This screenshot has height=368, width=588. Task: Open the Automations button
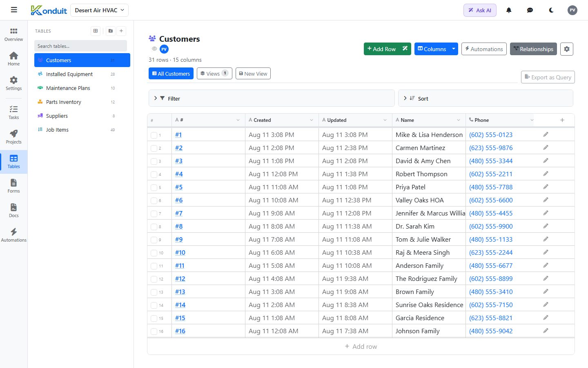484,49
